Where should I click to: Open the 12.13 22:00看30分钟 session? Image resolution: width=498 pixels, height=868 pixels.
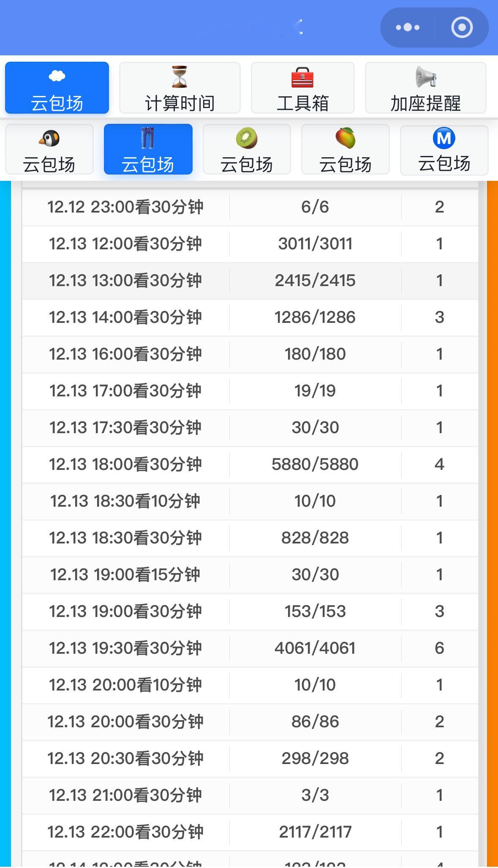pyautogui.click(x=250, y=832)
